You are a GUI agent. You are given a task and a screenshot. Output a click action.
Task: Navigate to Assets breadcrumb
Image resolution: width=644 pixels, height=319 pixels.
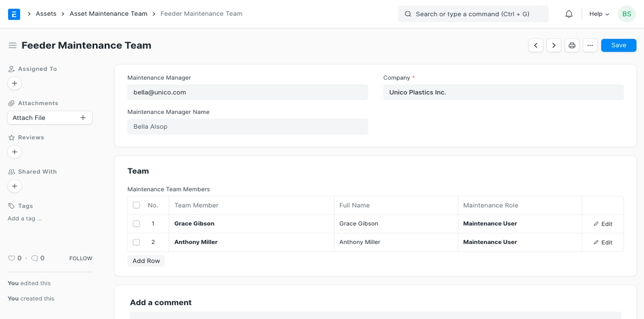click(x=46, y=14)
